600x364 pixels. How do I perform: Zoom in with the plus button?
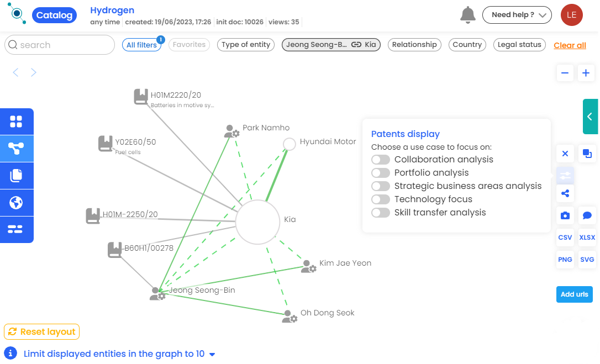[586, 73]
